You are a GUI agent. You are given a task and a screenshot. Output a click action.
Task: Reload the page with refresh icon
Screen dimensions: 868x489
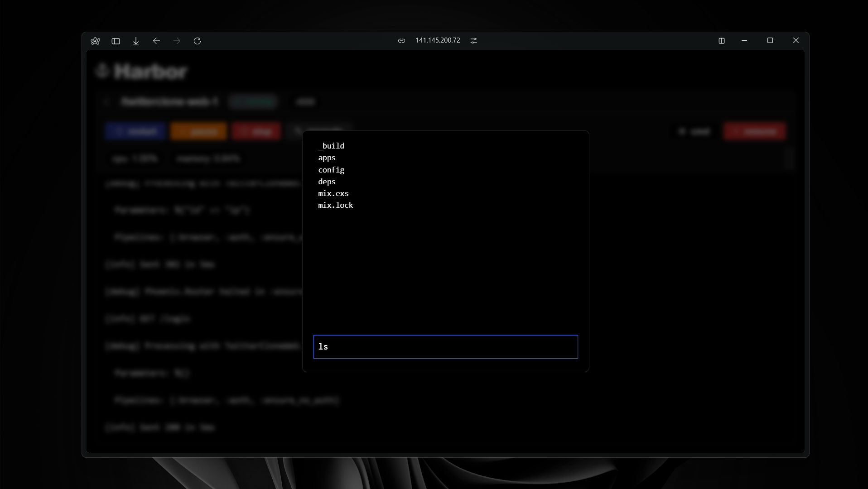coord(197,41)
